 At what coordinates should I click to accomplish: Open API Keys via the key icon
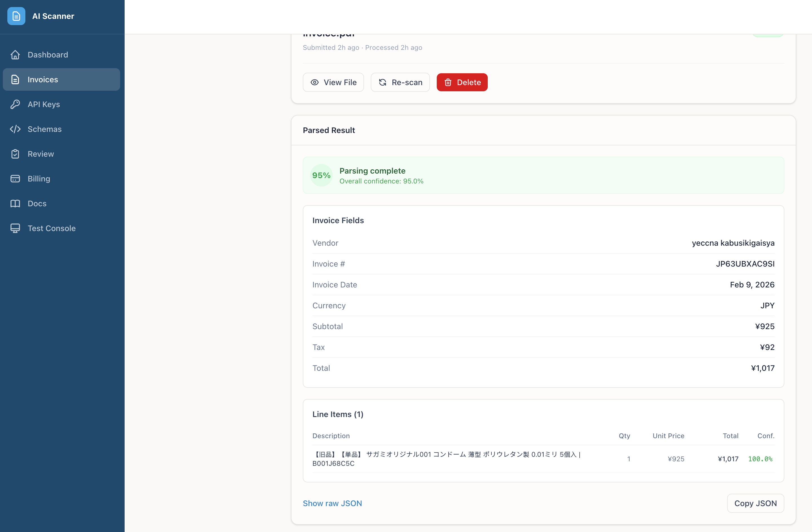(15, 104)
